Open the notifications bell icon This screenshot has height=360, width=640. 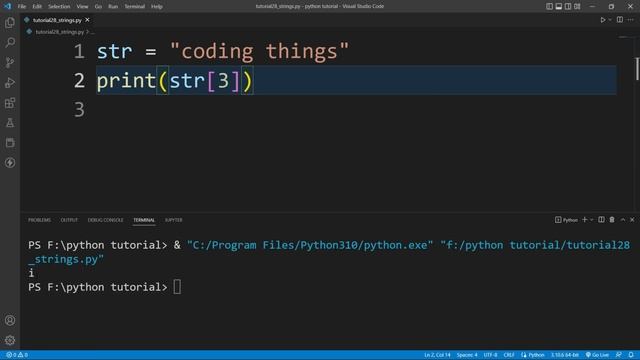pyautogui.click(x=631, y=355)
